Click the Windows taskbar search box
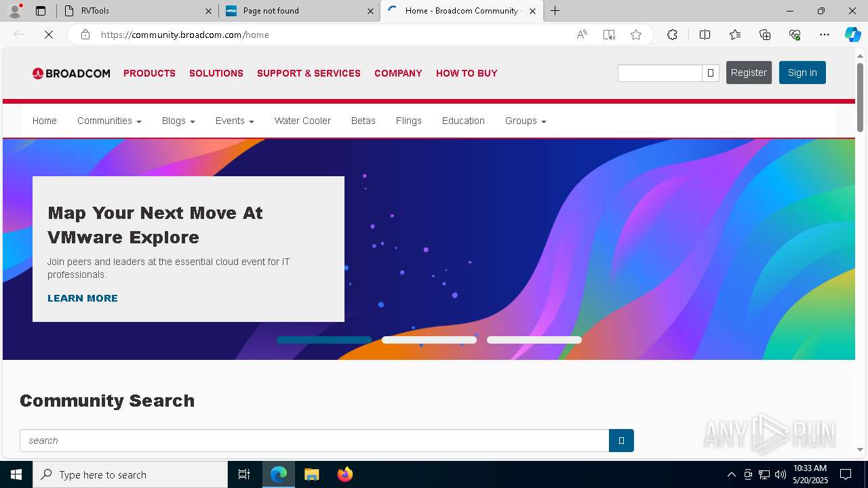This screenshot has width=868, height=488. point(130,474)
